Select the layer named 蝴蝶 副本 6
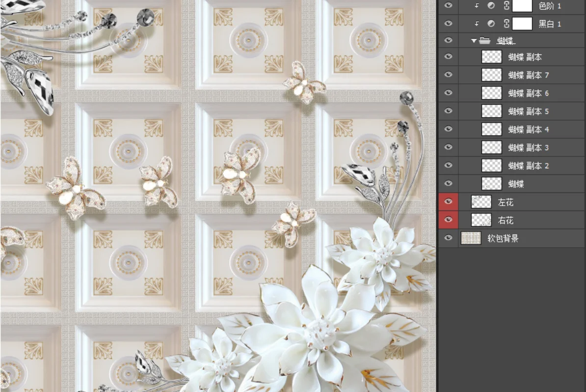Viewport: 586px width, 392px height. pos(529,93)
